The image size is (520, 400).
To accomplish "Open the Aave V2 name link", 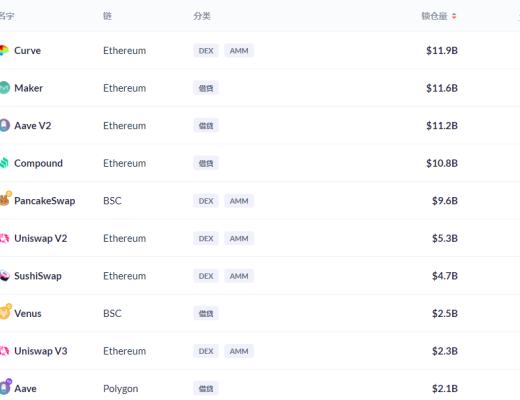I will [x=33, y=126].
